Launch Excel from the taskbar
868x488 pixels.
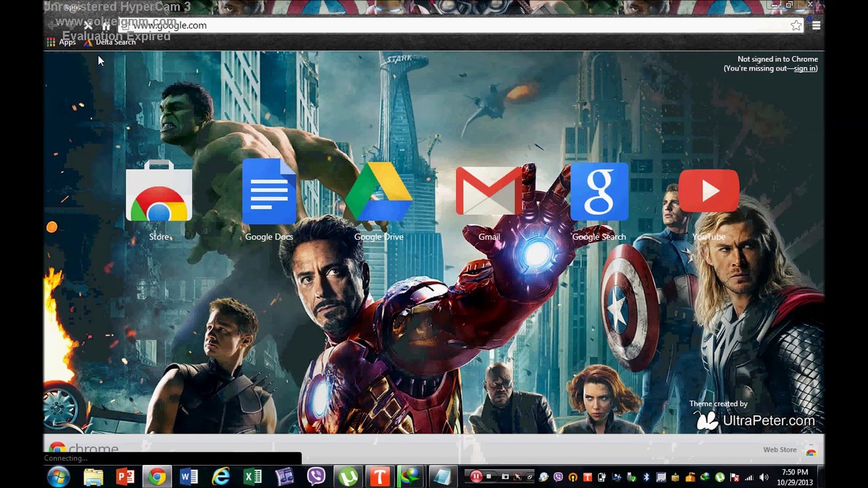(x=253, y=476)
